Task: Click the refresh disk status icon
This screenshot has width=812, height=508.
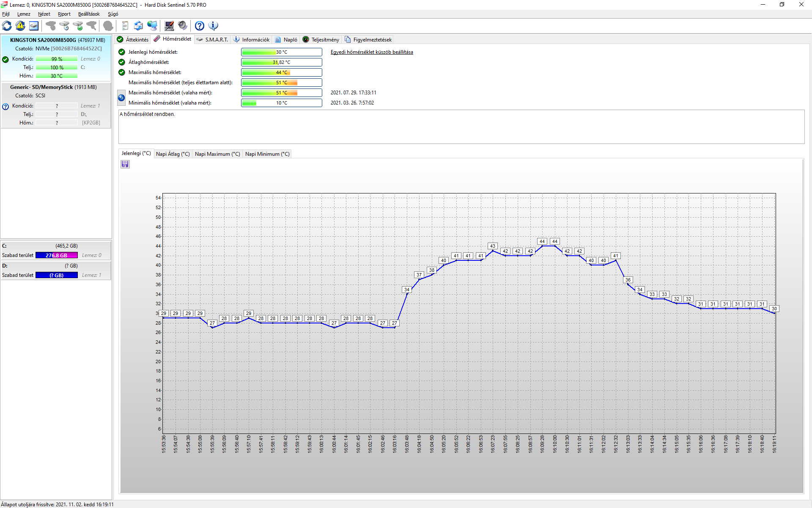Action: point(7,26)
